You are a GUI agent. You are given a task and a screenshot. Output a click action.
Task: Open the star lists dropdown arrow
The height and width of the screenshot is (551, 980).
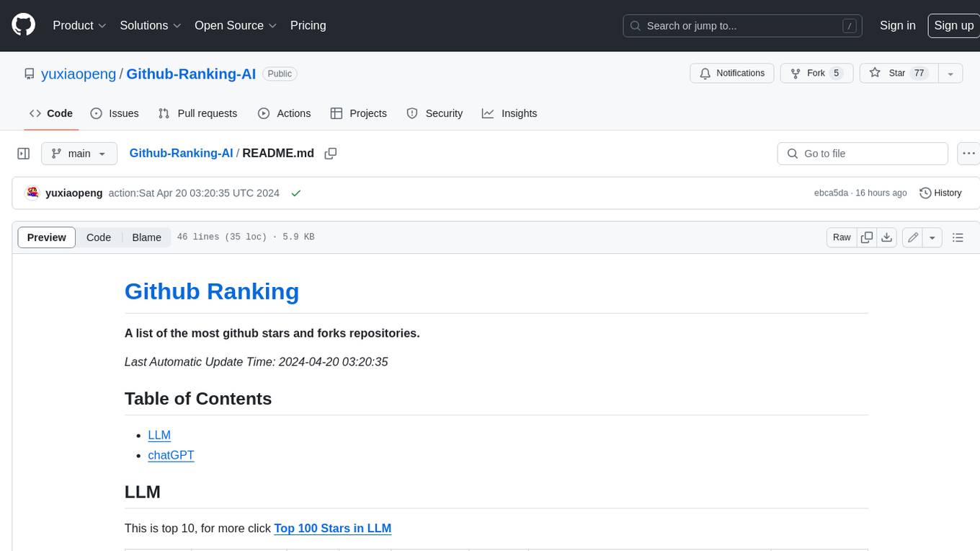(x=950, y=74)
